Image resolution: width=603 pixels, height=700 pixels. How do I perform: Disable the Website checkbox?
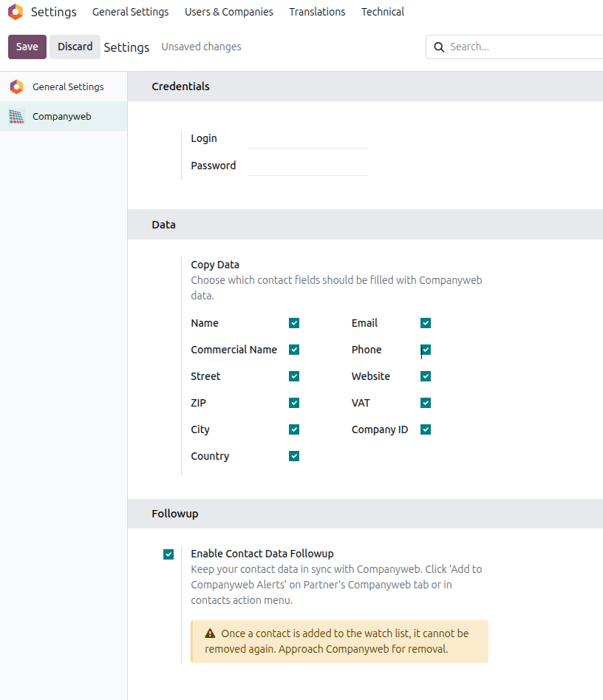point(426,376)
